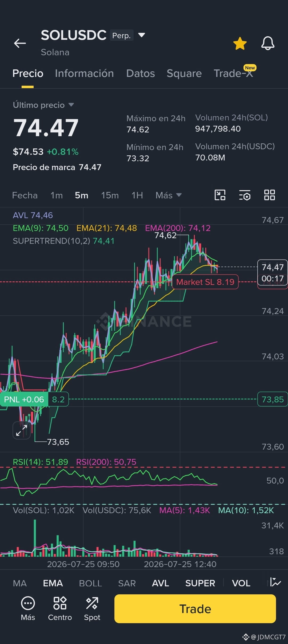
Task: Select the 5m timeframe
Action: [82, 195]
